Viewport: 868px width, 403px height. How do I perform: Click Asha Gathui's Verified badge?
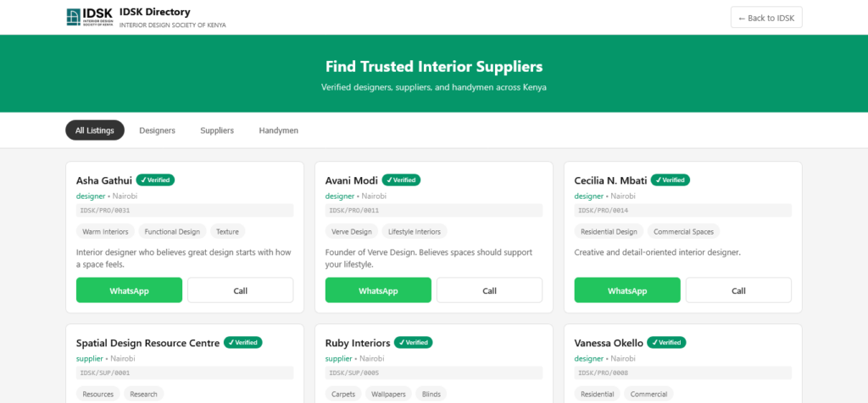[x=155, y=179]
